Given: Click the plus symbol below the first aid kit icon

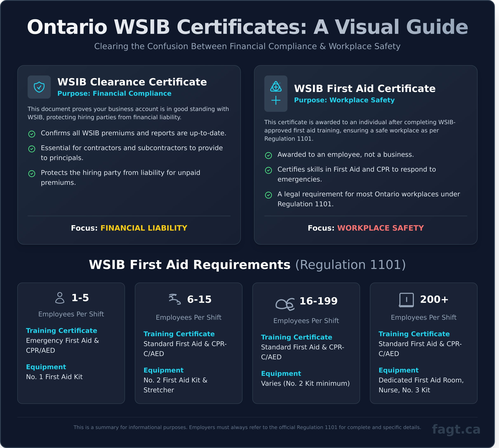Looking at the screenshot, I should click(276, 100).
